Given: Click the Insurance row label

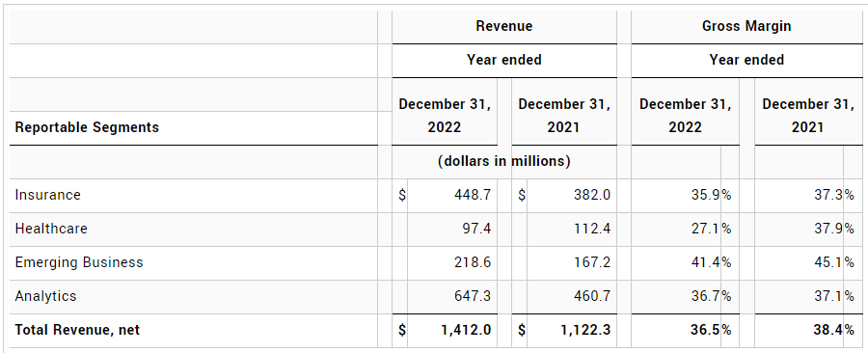Looking at the screenshot, I should point(47,195).
